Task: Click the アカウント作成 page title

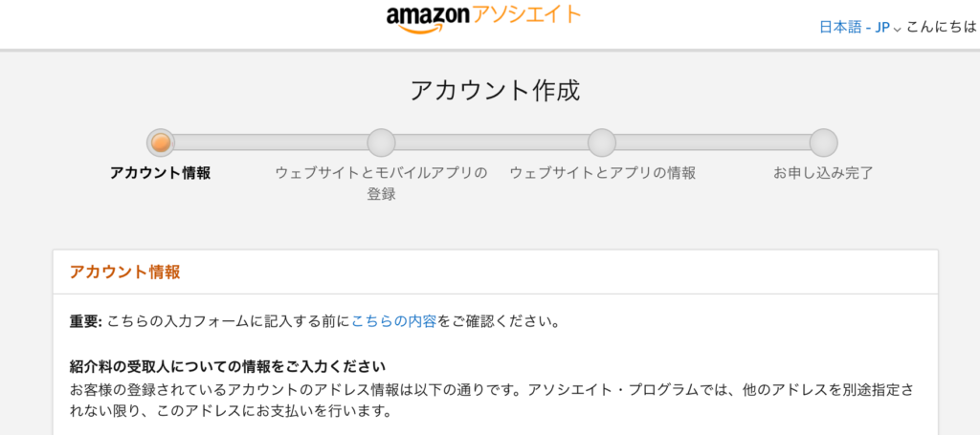Action: pos(495,91)
